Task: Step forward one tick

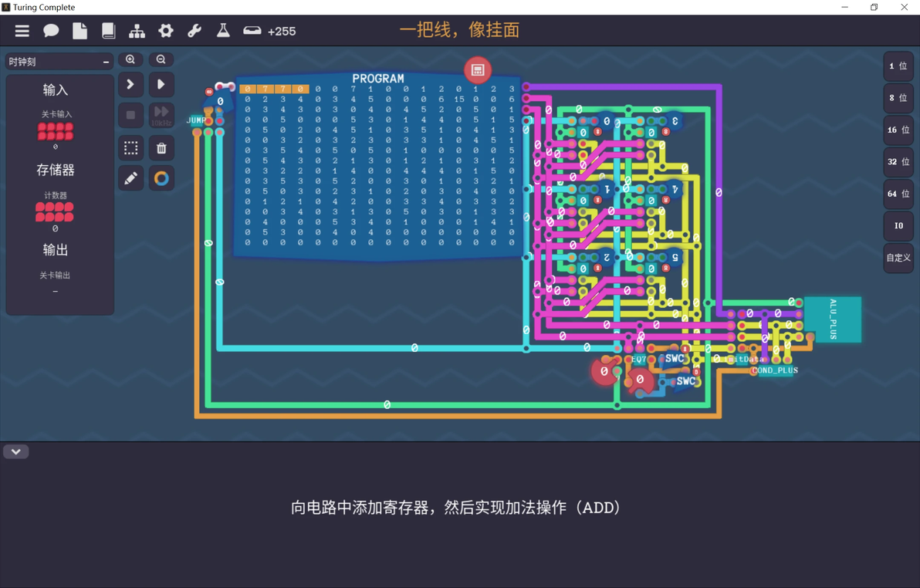Action: pos(131,85)
